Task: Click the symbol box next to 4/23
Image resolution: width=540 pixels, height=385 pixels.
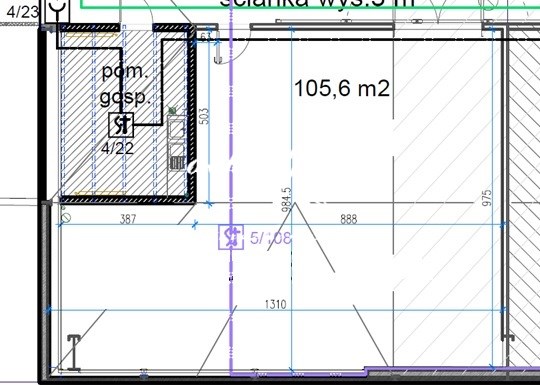Action: pos(58,11)
